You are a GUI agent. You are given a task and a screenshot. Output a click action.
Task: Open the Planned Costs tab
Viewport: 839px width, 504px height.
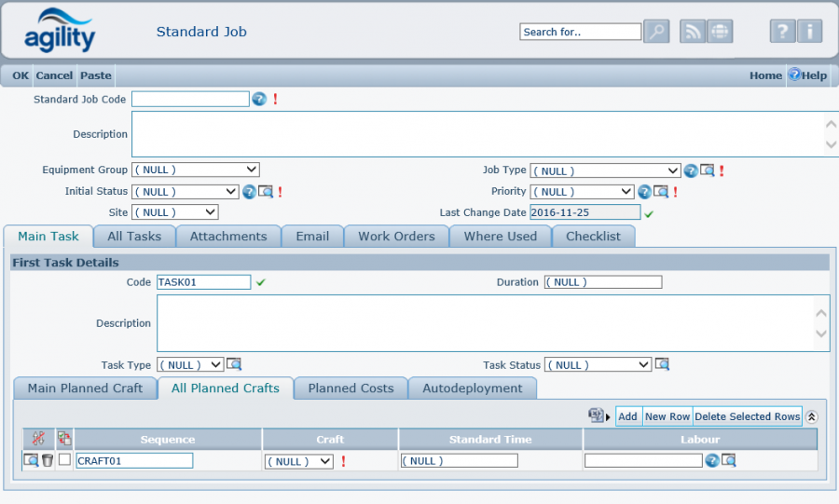tap(351, 388)
